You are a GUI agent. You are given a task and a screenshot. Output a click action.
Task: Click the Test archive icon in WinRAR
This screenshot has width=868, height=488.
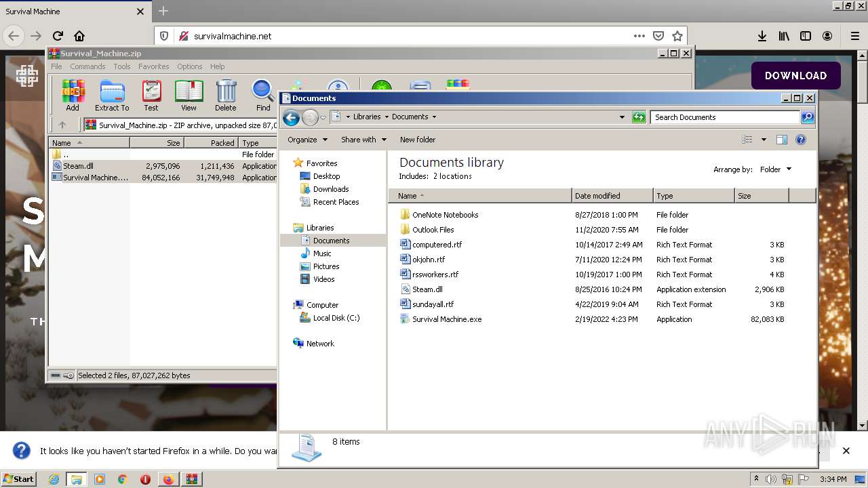click(151, 95)
